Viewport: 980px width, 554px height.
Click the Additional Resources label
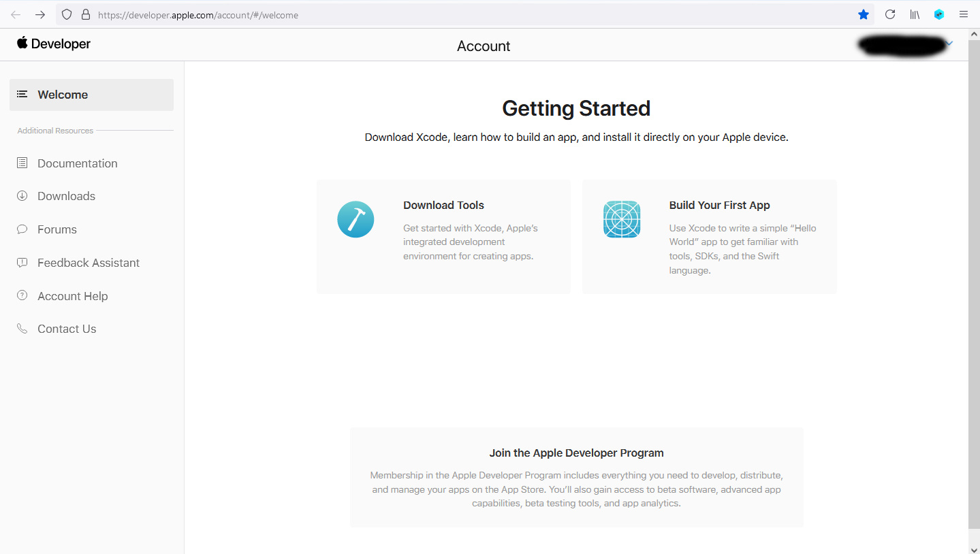[x=55, y=131]
